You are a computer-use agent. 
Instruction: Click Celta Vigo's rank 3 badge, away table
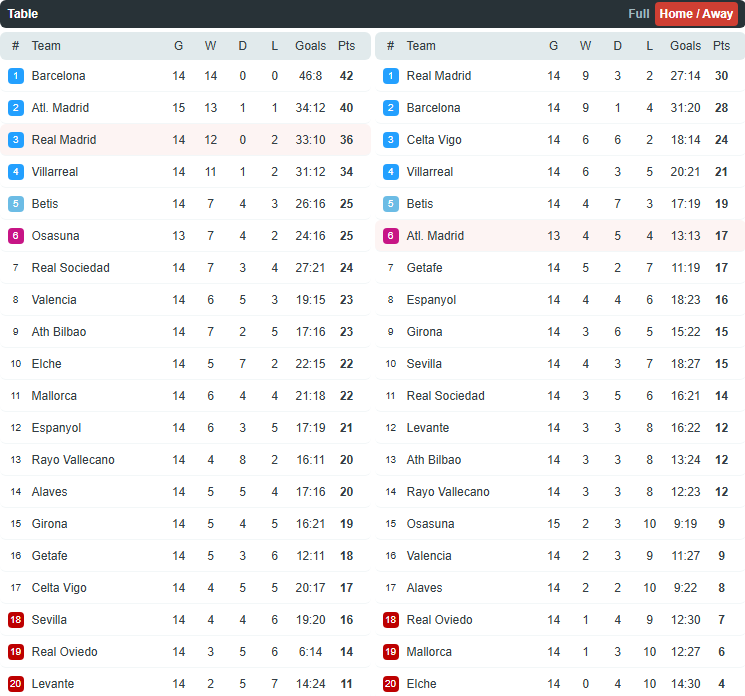391,140
